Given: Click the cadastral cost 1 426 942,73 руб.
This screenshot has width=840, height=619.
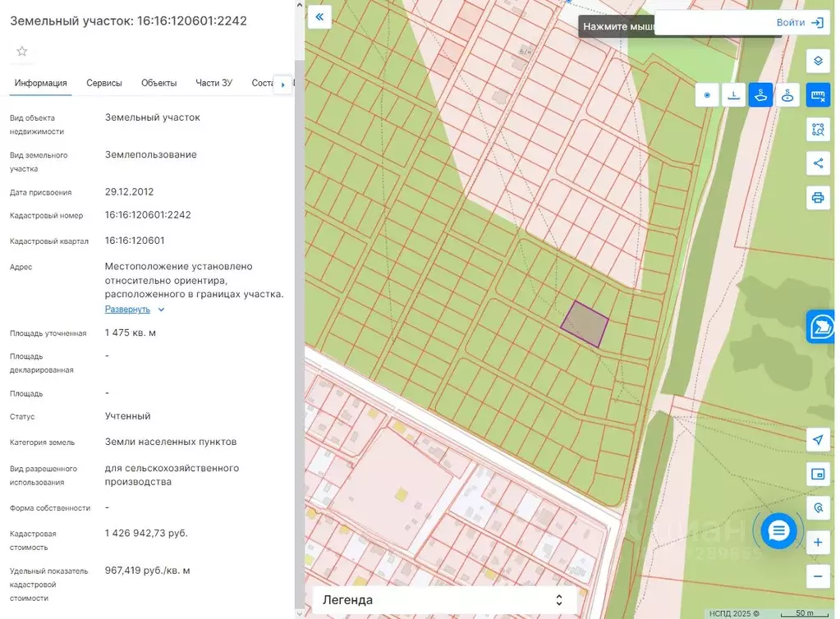Looking at the screenshot, I should point(146,533).
